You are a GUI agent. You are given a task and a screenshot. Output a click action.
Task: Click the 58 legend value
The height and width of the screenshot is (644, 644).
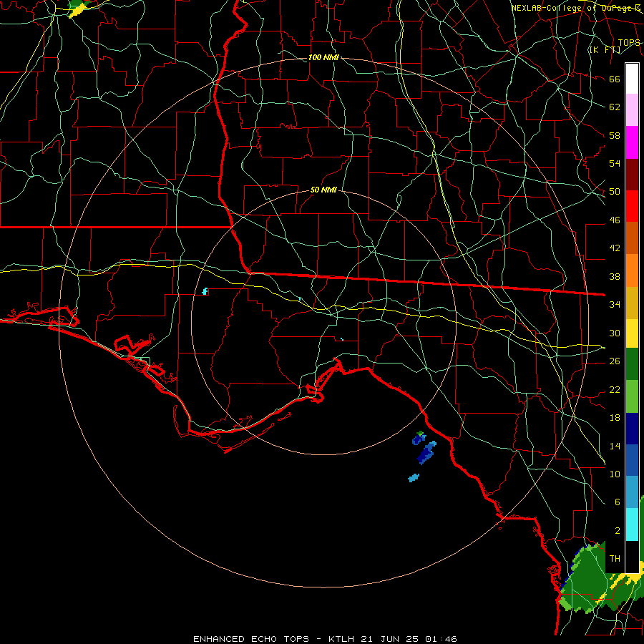[x=615, y=135]
